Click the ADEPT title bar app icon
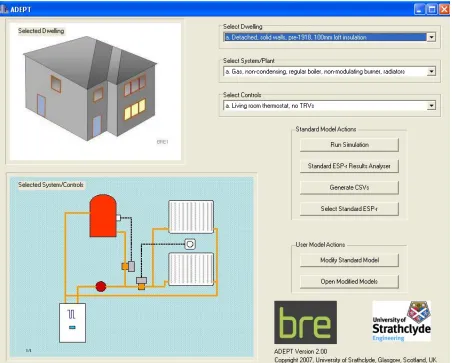The height and width of the screenshot is (363, 452). point(4,9)
